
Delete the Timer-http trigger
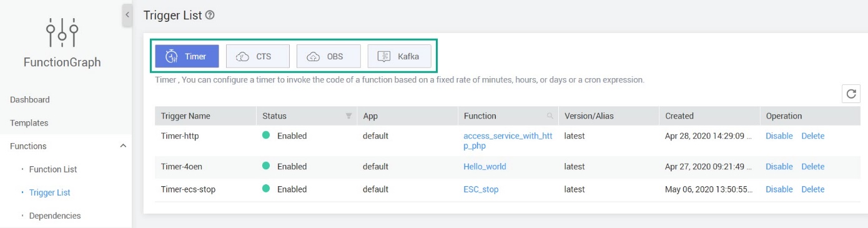tap(813, 136)
